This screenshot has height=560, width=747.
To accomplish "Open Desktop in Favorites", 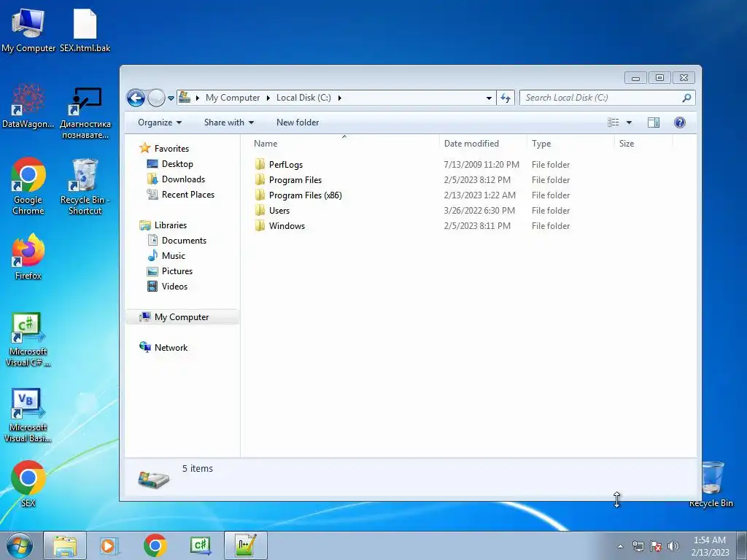I will pyautogui.click(x=177, y=164).
